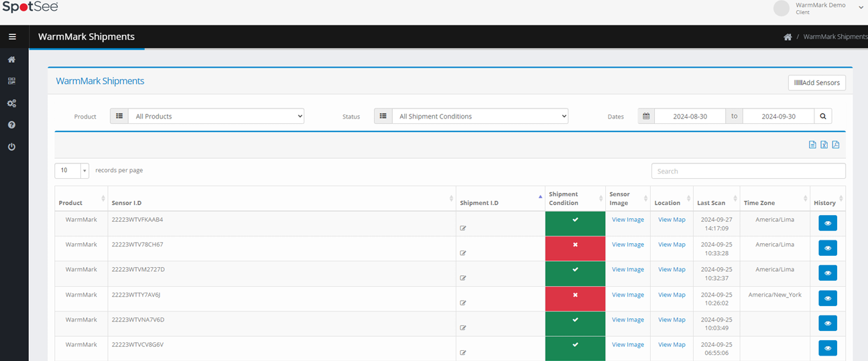
Task: Click the power logout sidebar icon
Action: [x=12, y=147]
